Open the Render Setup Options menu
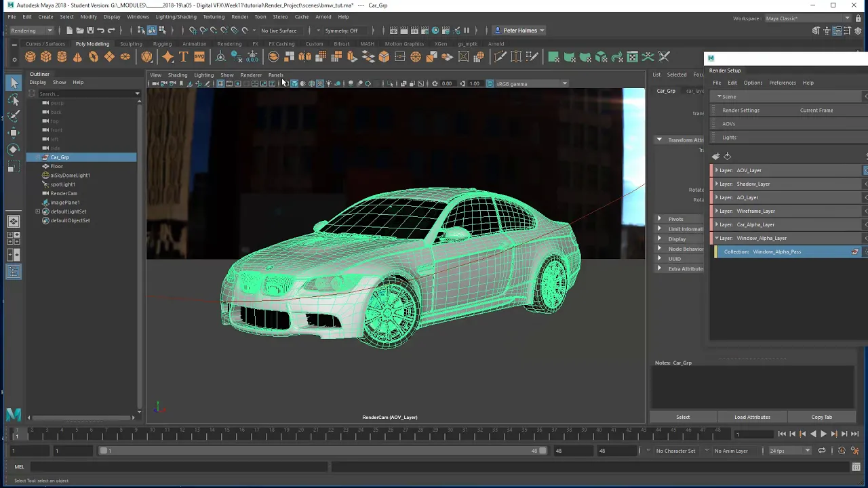Image resolution: width=868 pixels, height=488 pixels. [x=753, y=83]
